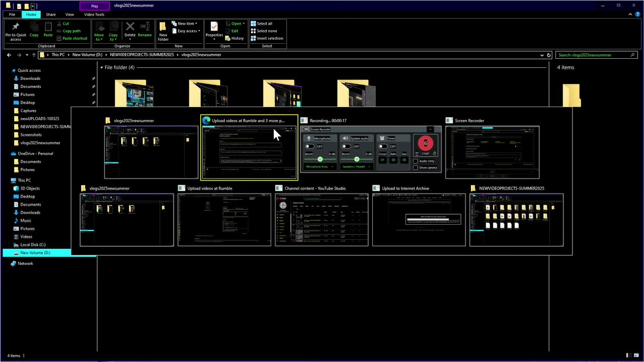Switch to the Upload to Internet Archive window
Viewport: 644px width, 362px height.
(419, 216)
